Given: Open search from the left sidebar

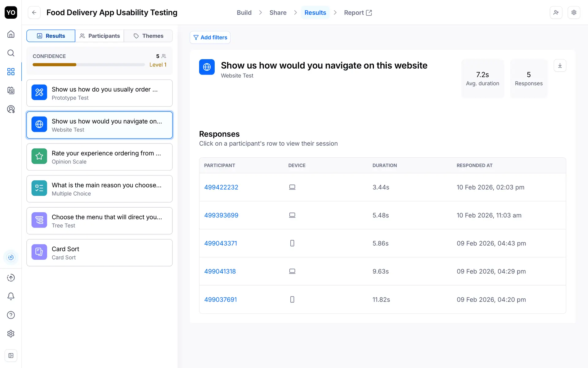Looking at the screenshot, I should (x=11, y=53).
